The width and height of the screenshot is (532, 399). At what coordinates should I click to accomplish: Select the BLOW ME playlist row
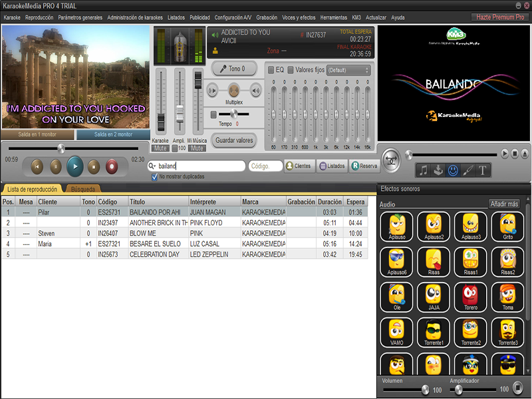pyautogui.click(x=185, y=233)
